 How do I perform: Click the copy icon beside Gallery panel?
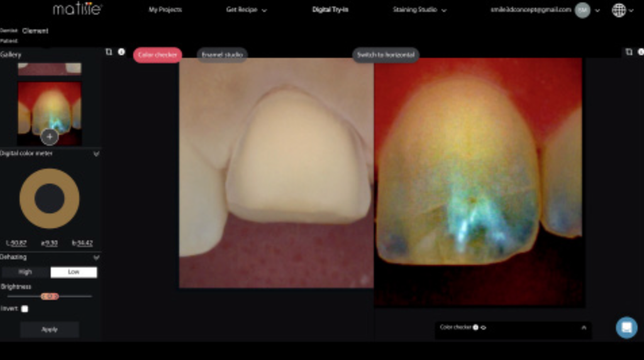[109, 52]
